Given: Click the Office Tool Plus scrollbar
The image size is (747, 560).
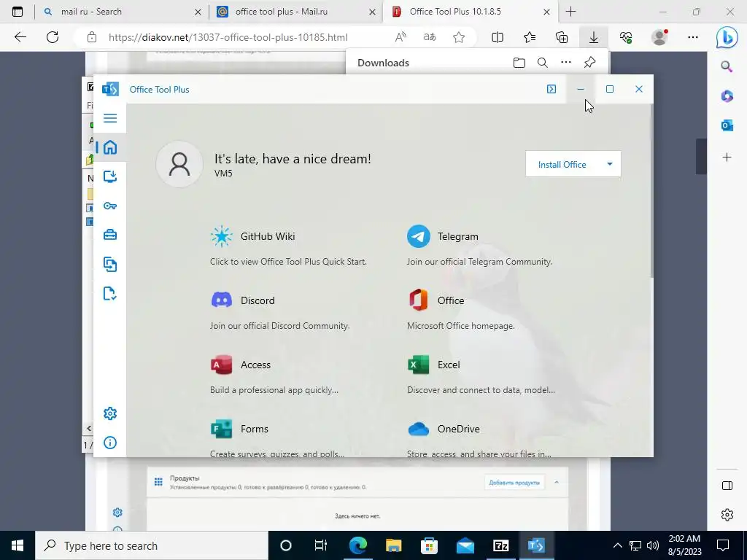Looking at the screenshot, I should [651, 190].
